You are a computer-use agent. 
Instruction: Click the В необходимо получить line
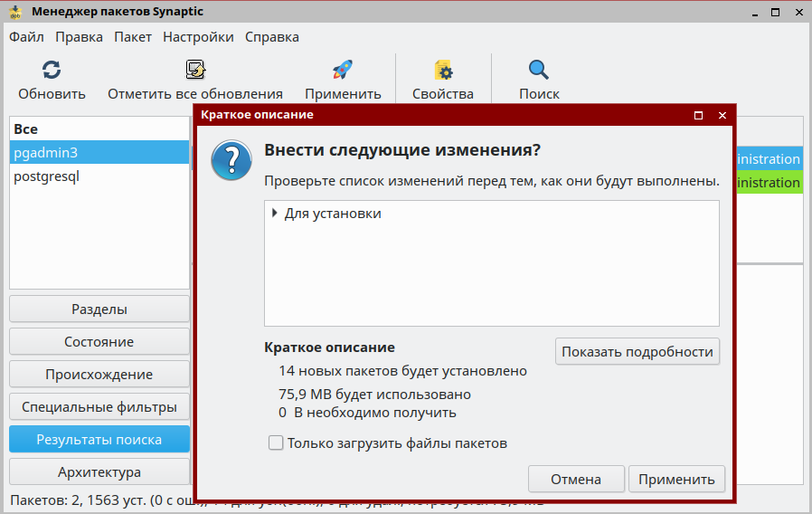(x=367, y=413)
